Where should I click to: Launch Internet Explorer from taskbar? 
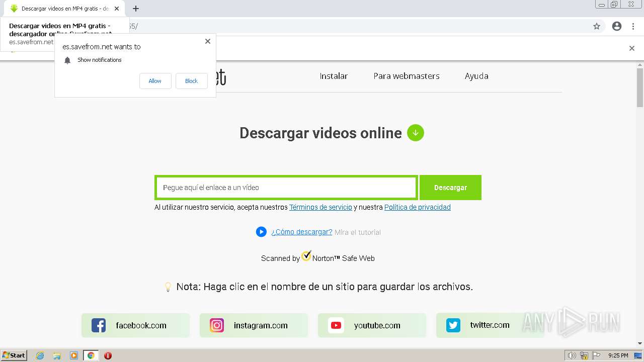point(40,355)
